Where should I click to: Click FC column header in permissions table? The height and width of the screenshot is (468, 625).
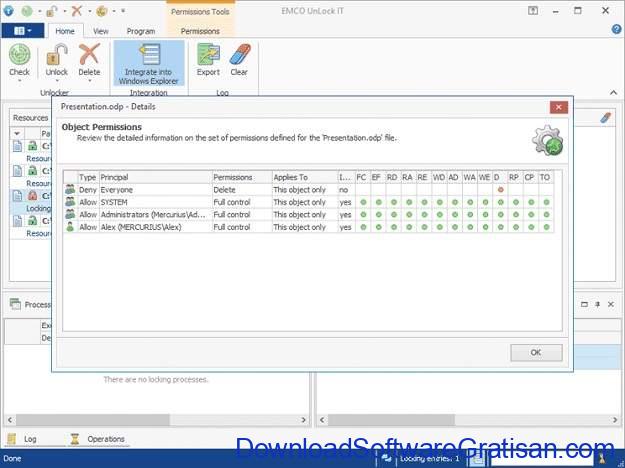(362, 177)
